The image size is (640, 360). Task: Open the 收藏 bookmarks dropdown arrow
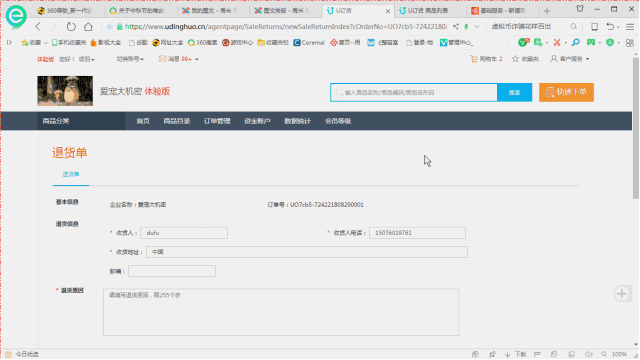(x=46, y=42)
